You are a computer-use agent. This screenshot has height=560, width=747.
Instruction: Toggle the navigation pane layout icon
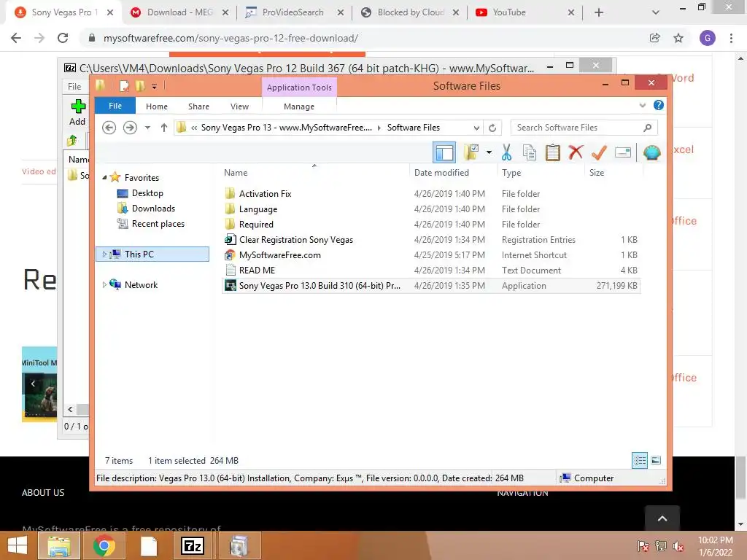pos(444,153)
